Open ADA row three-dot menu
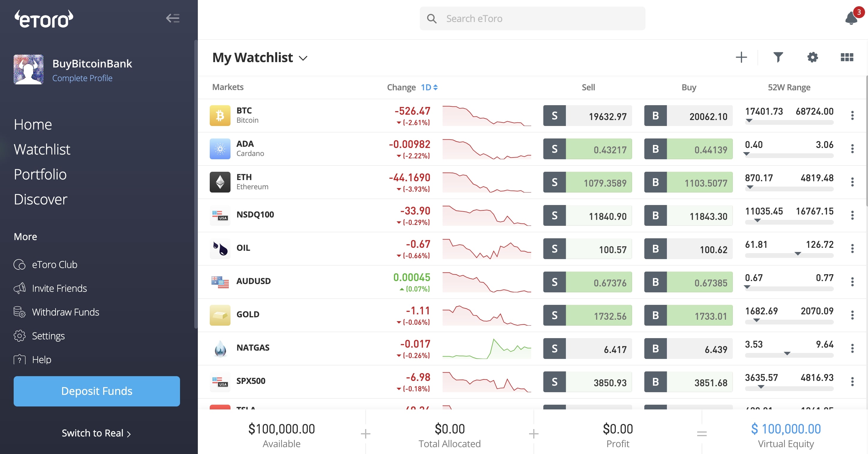 (x=852, y=149)
